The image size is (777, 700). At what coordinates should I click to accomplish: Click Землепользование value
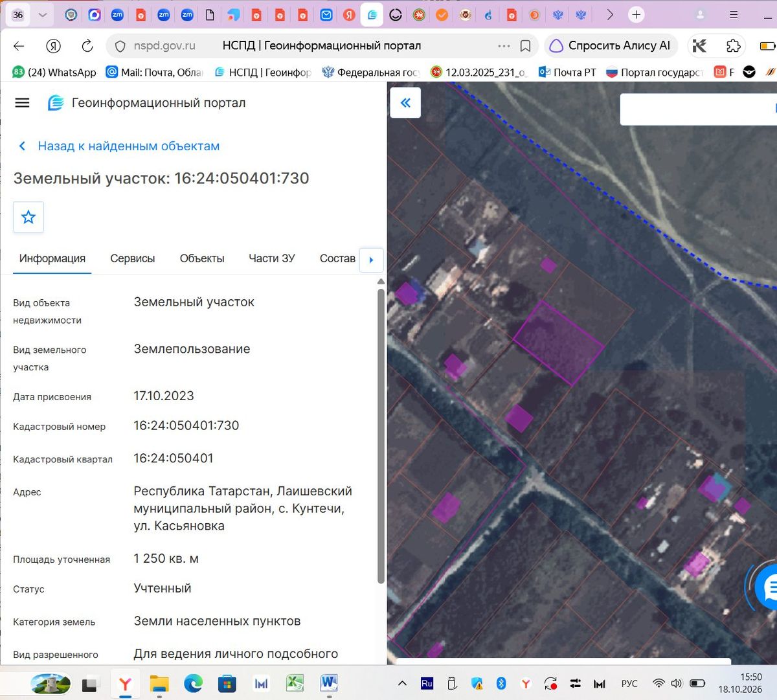click(192, 348)
